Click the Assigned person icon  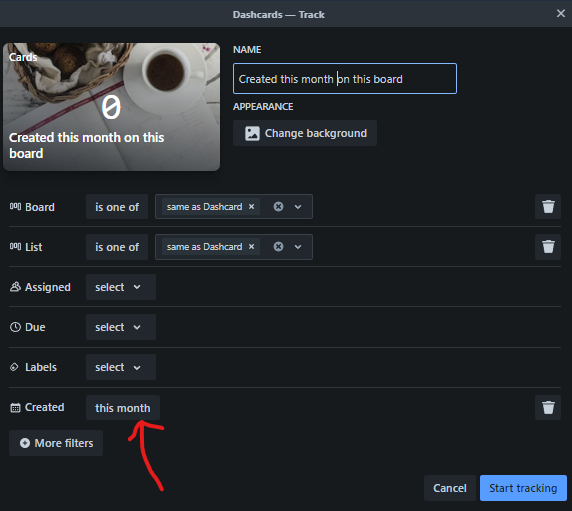pos(15,287)
